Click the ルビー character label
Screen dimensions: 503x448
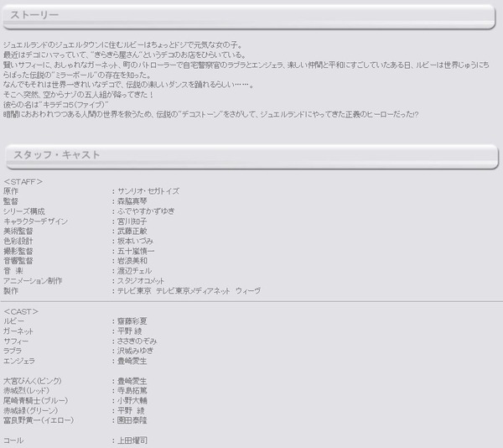[x=13, y=321]
